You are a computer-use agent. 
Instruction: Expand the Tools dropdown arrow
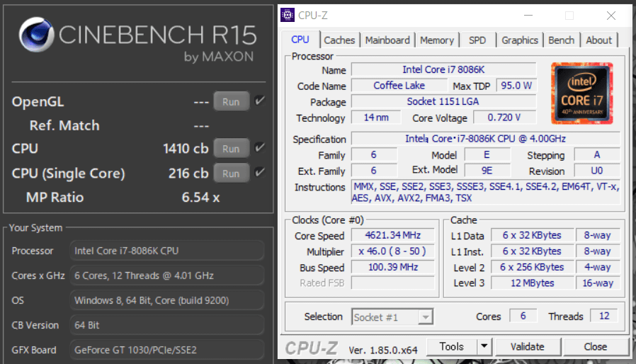[x=484, y=346]
